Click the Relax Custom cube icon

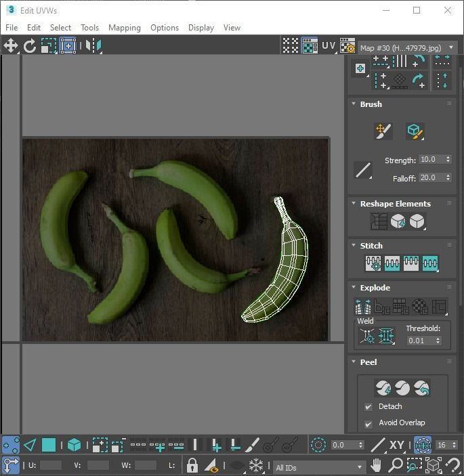[417, 221]
